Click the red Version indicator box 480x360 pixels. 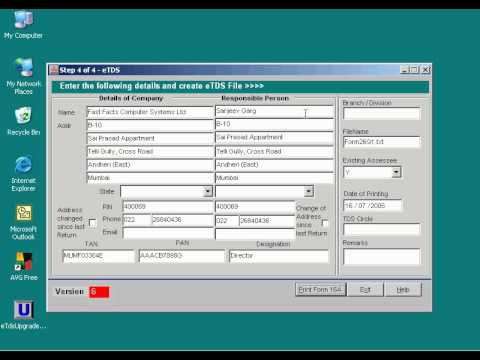point(99,292)
